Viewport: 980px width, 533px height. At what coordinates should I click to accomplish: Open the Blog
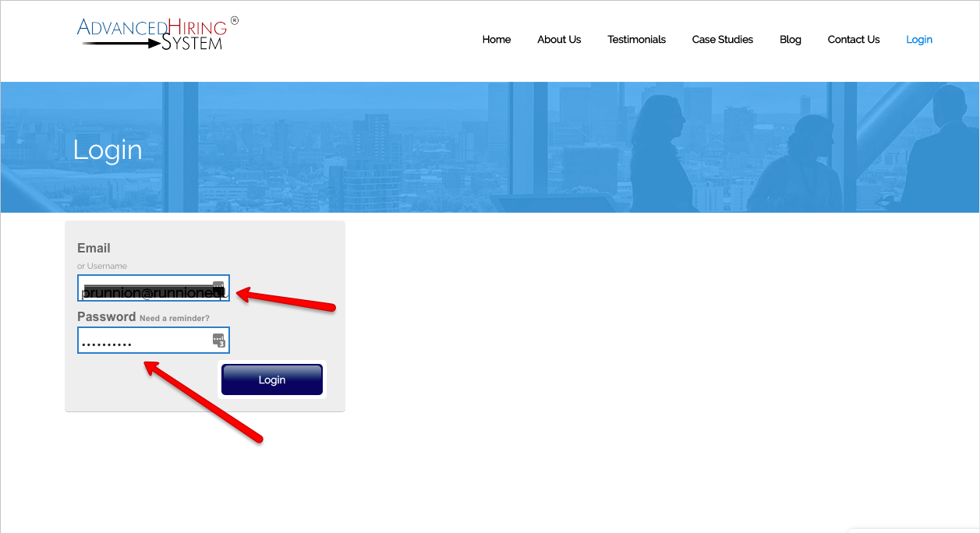click(x=791, y=40)
